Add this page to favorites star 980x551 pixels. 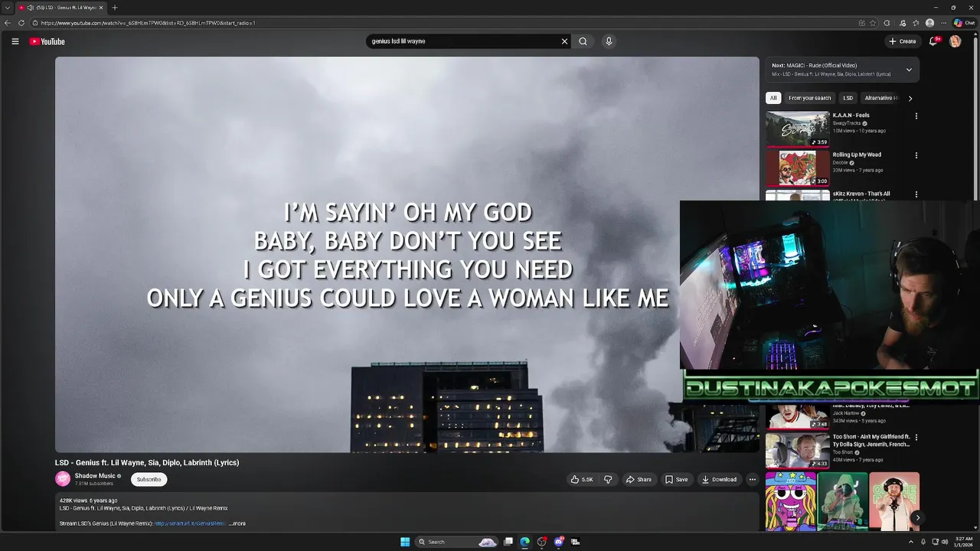pos(873,23)
